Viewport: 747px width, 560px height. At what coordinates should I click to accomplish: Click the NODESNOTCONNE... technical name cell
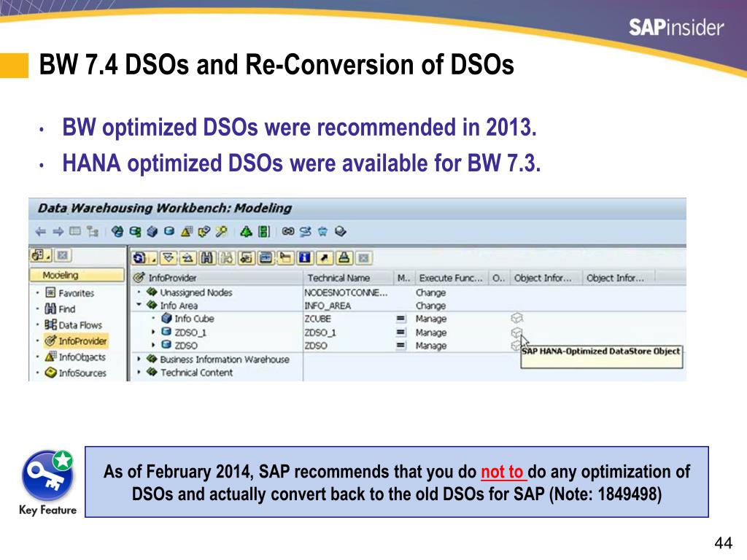[346, 292]
